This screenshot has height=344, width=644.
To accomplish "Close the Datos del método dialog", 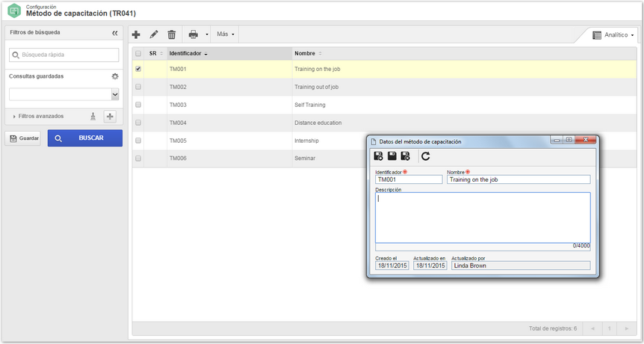I will (586, 140).
